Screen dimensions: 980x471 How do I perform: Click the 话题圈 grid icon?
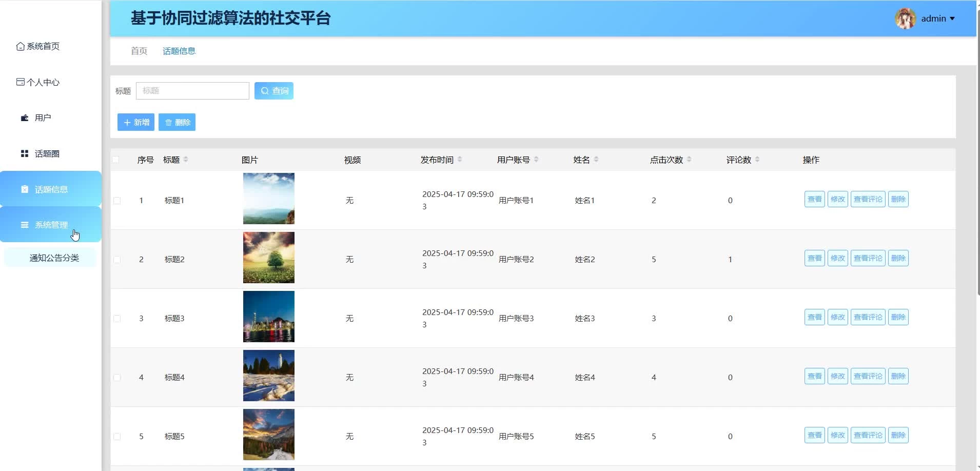click(x=25, y=154)
